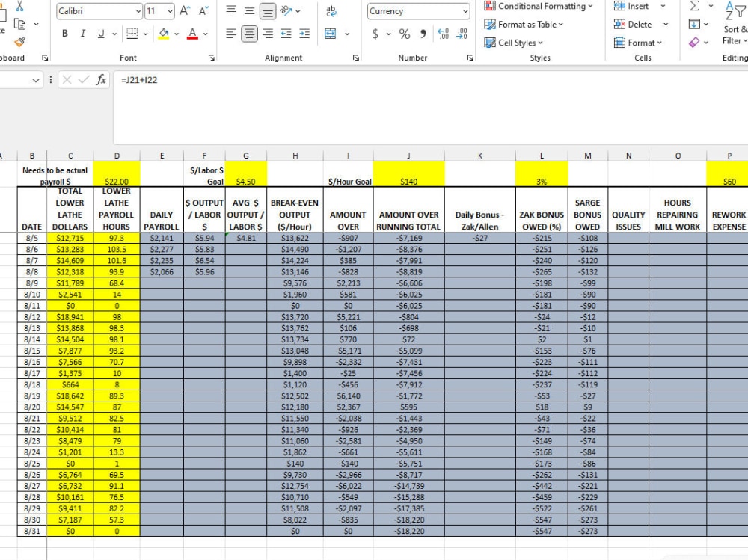Confirm formula entry with checkmark icon
This screenshot has height=560, width=748.
tap(84, 80)
